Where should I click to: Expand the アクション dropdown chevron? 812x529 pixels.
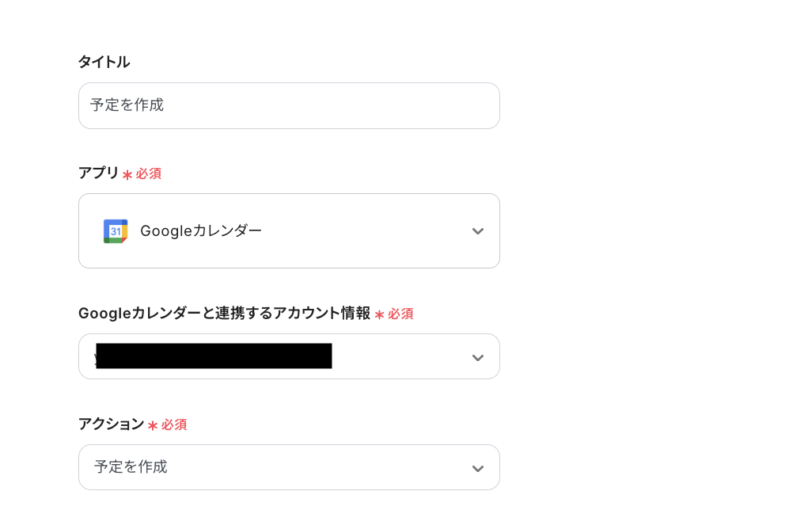(x=477, y=468)
